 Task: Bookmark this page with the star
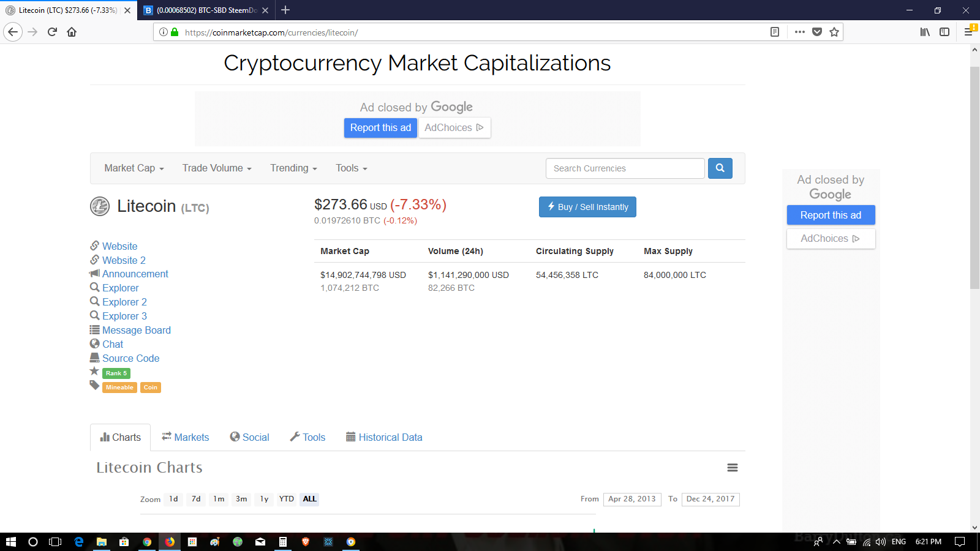click(834, 32)
